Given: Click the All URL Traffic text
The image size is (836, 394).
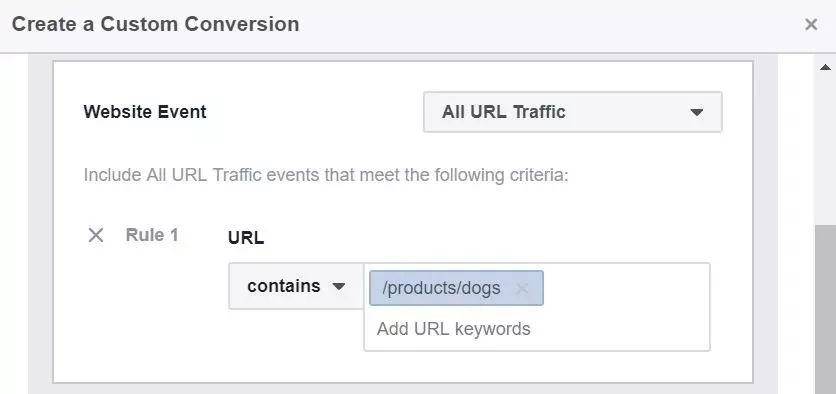Looking at the screenshot, I should pos(503,112).
